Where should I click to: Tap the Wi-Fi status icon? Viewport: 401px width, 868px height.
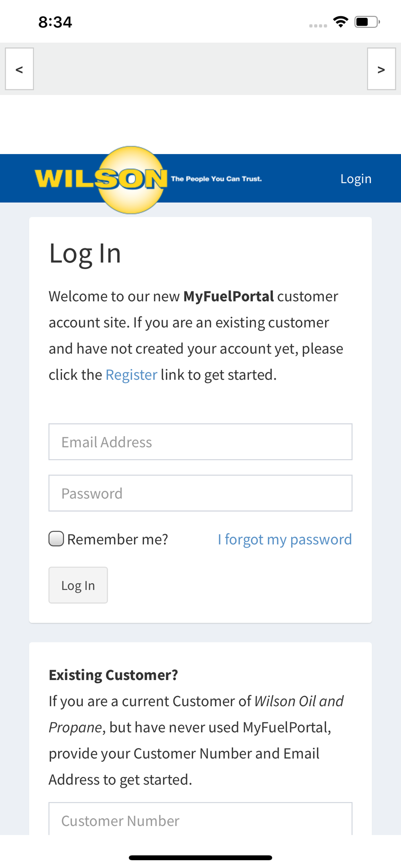(341, 22)
